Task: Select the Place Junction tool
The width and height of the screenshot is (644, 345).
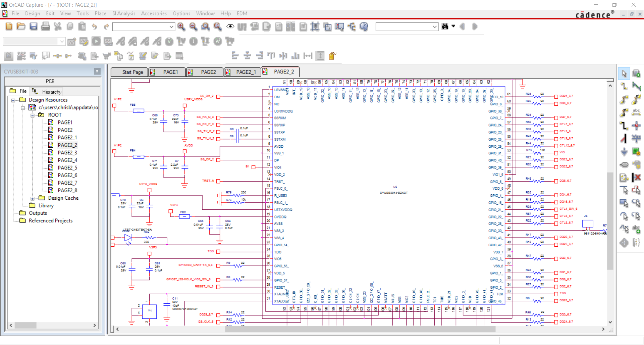Action: coord(636,126)
